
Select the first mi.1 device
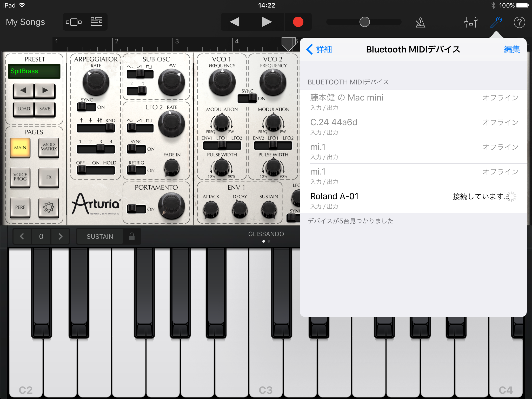point(413,151)
